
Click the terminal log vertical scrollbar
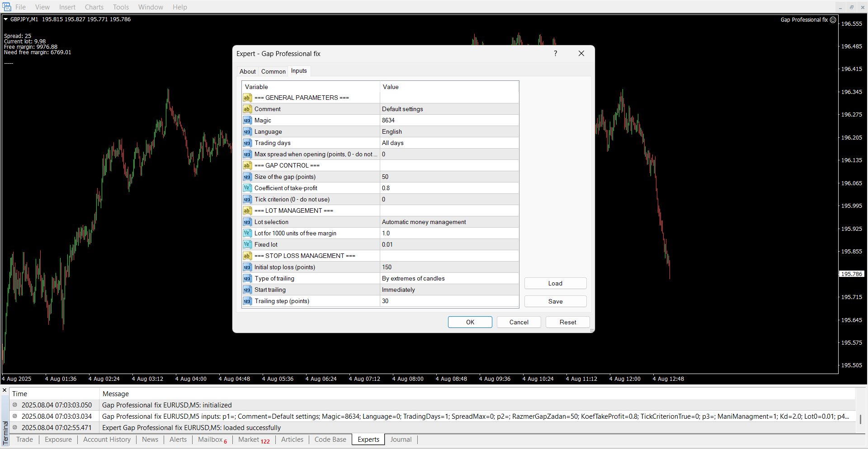point(860,419)
